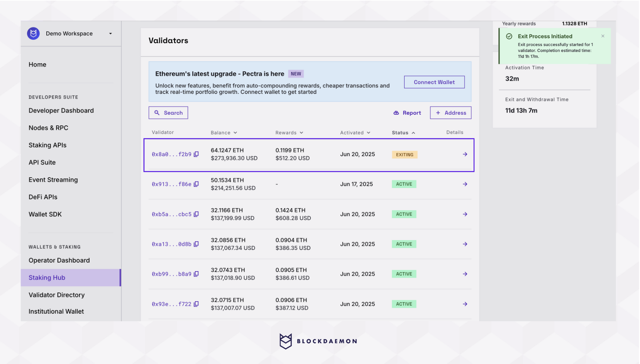Click the Search button

tap(168, 113)
